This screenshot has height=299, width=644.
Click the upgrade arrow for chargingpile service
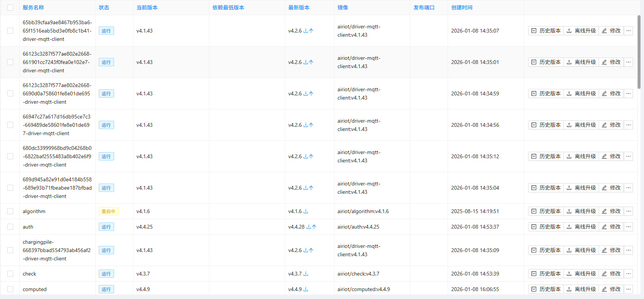click(311, 250)
